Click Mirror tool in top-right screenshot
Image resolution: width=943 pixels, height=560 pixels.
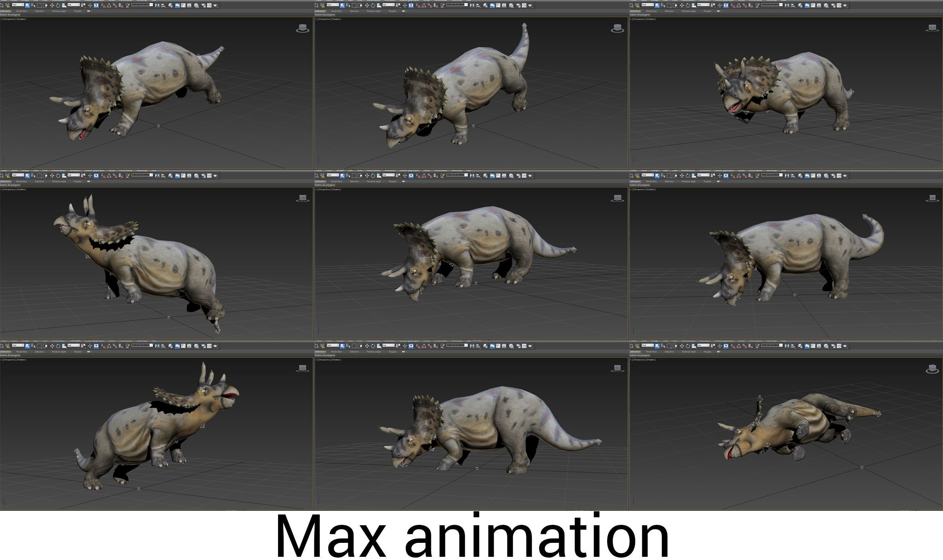pos(787,5)
